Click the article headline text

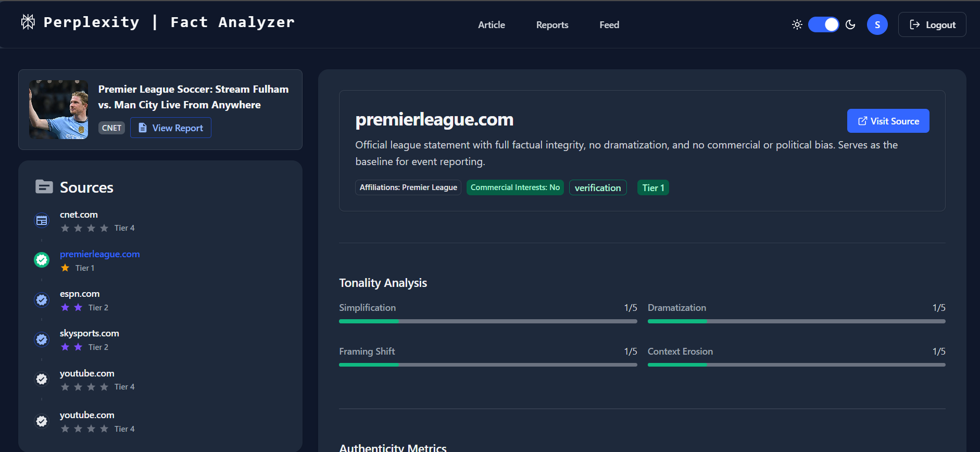(193, 97)
